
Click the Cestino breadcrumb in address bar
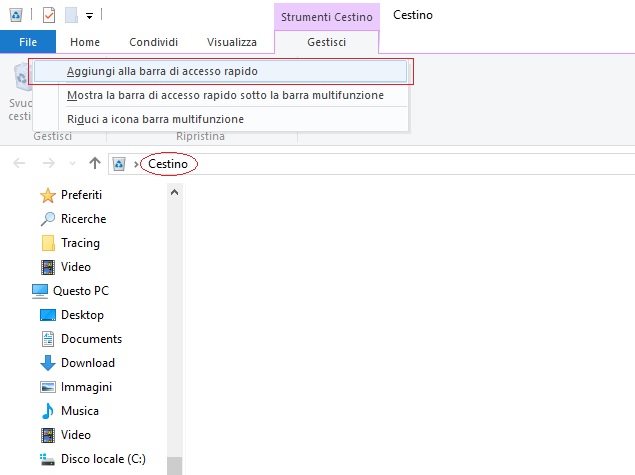169,163
